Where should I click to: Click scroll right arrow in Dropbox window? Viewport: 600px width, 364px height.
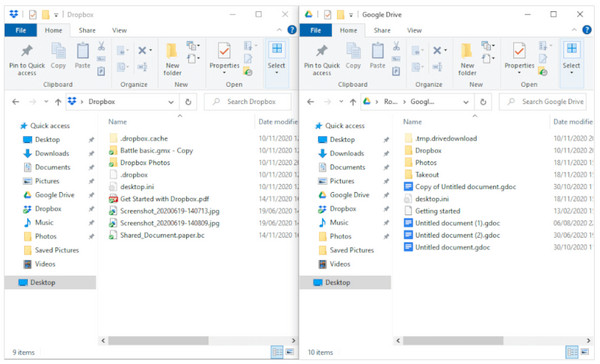coord(293,340)
